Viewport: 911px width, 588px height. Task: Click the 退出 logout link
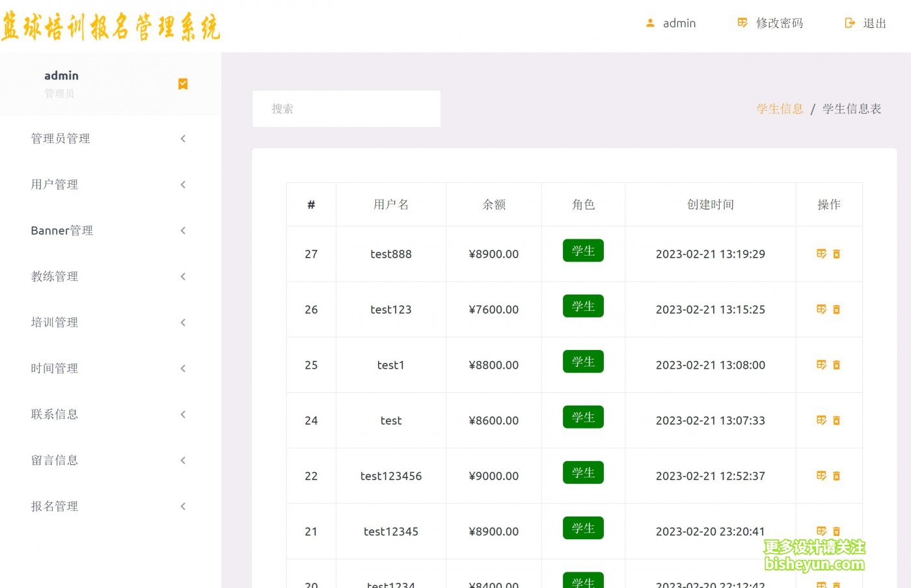point(875,23)
